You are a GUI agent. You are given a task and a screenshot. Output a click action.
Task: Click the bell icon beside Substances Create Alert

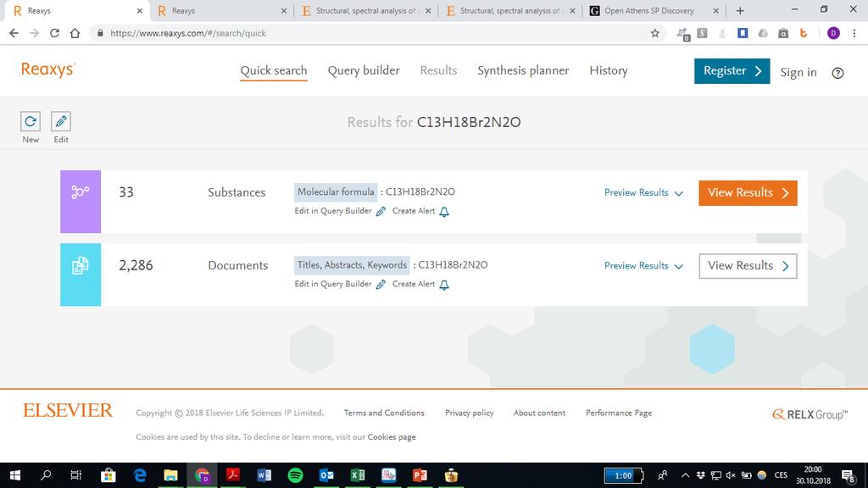tap(444, 211)
